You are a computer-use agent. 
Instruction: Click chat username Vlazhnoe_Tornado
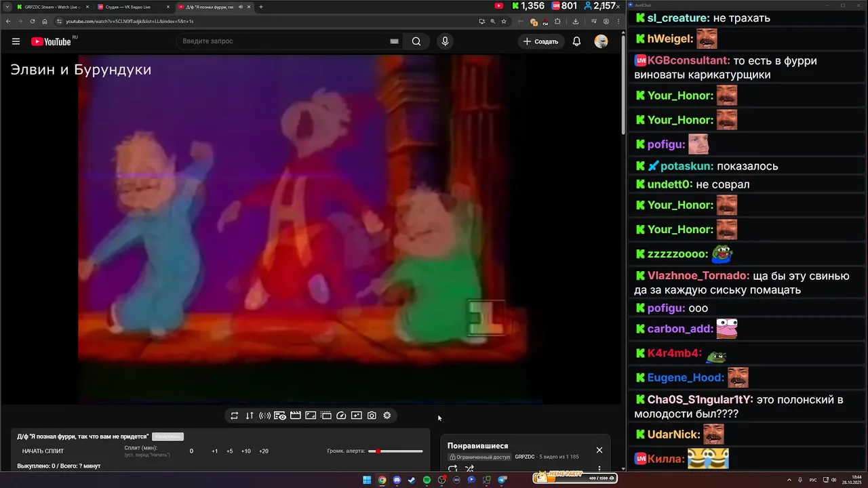(x=698, y=276)
